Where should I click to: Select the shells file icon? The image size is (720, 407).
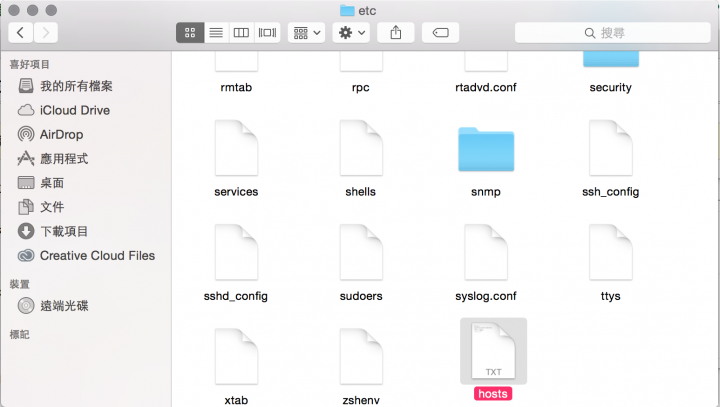point(361,148)
